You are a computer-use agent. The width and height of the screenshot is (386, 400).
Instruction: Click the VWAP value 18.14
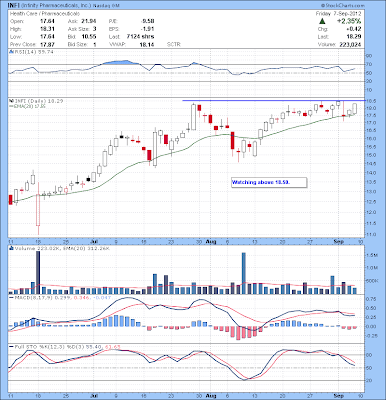click(x=147, y=44)
